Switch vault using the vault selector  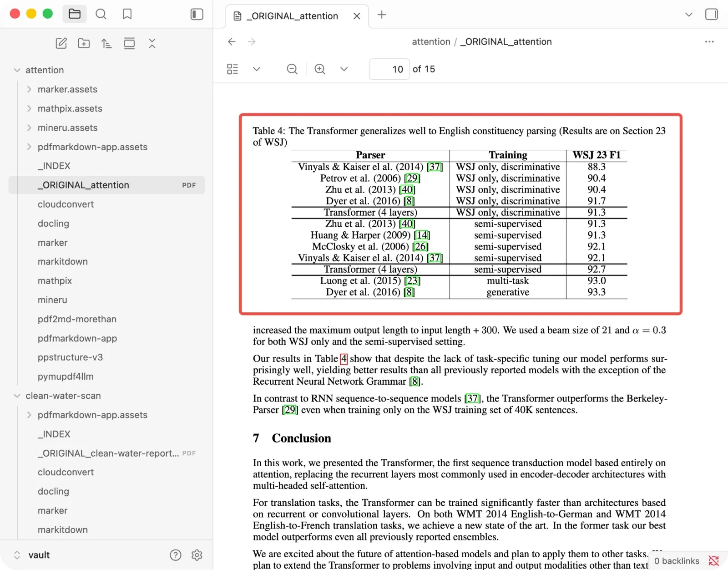[32, 555]
